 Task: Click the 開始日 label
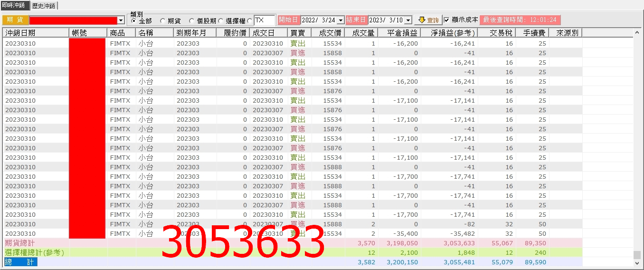coord(288,20)
